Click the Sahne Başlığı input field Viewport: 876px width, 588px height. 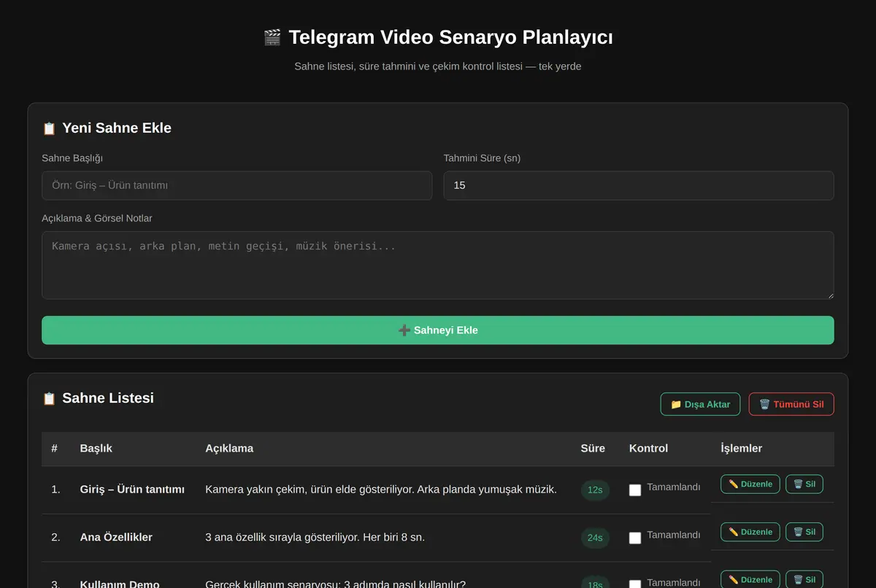pyautogui.click(x=237, y=185)
